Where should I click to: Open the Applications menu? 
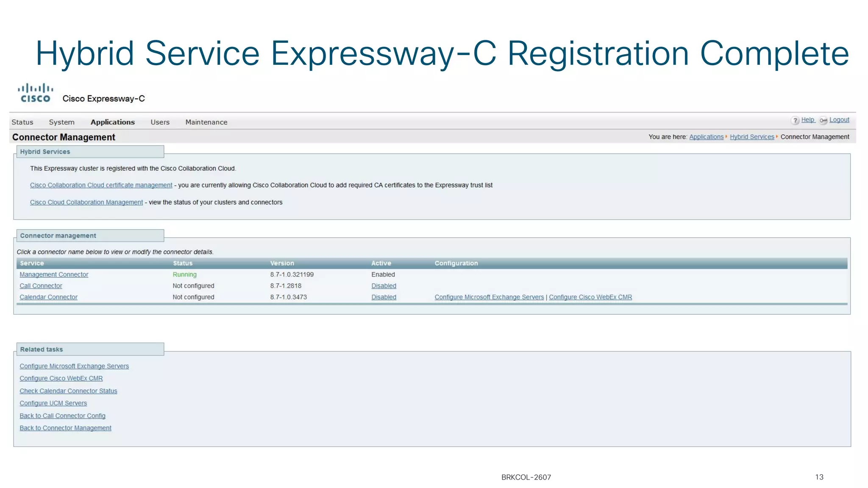point(113,122)
